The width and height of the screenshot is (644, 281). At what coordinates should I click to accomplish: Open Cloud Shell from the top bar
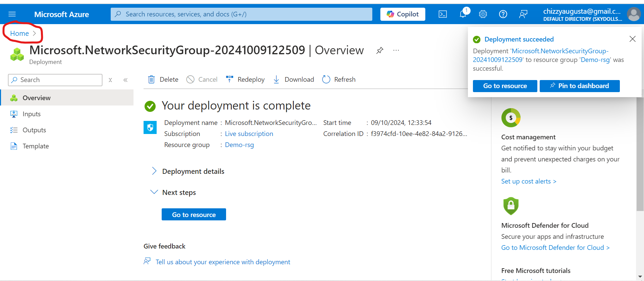coord(443,14)
